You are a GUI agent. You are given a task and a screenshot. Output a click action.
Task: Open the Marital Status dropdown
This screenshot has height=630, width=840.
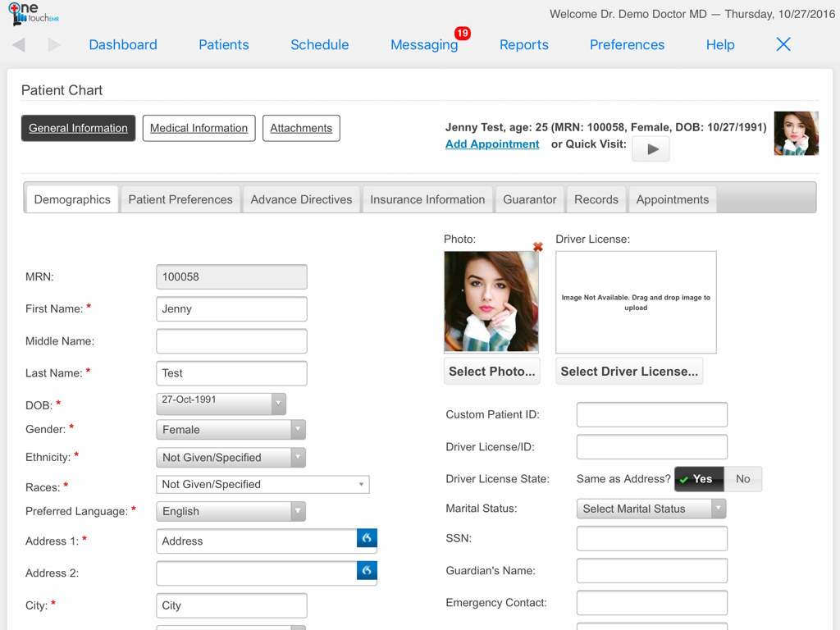(x=718, y=509)
